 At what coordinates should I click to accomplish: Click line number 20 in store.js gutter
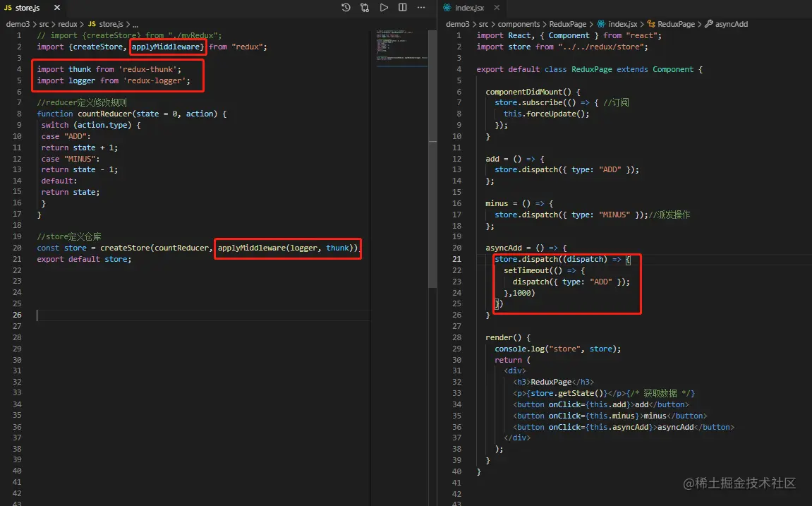click(x=17, y=248)
